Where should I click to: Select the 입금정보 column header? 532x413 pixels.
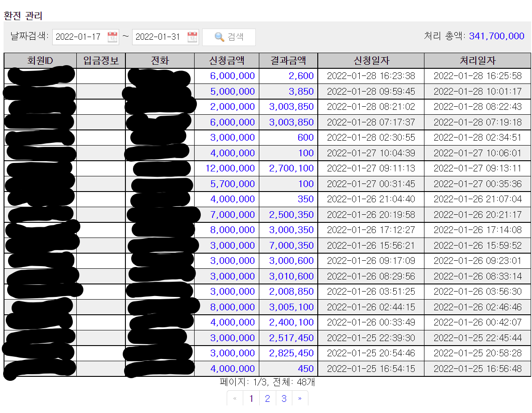[x=101, y=61]
